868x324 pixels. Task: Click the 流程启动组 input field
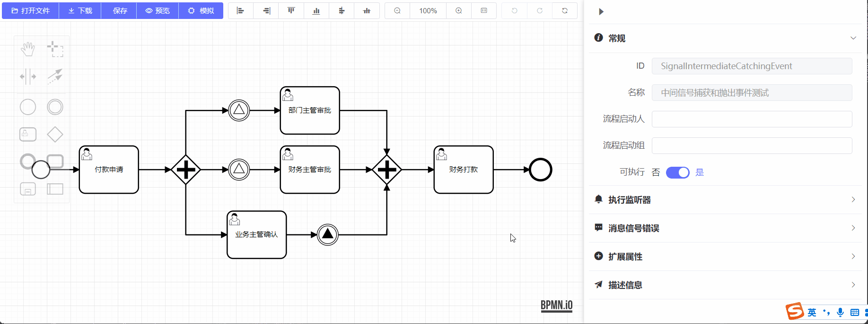(752, 145)
